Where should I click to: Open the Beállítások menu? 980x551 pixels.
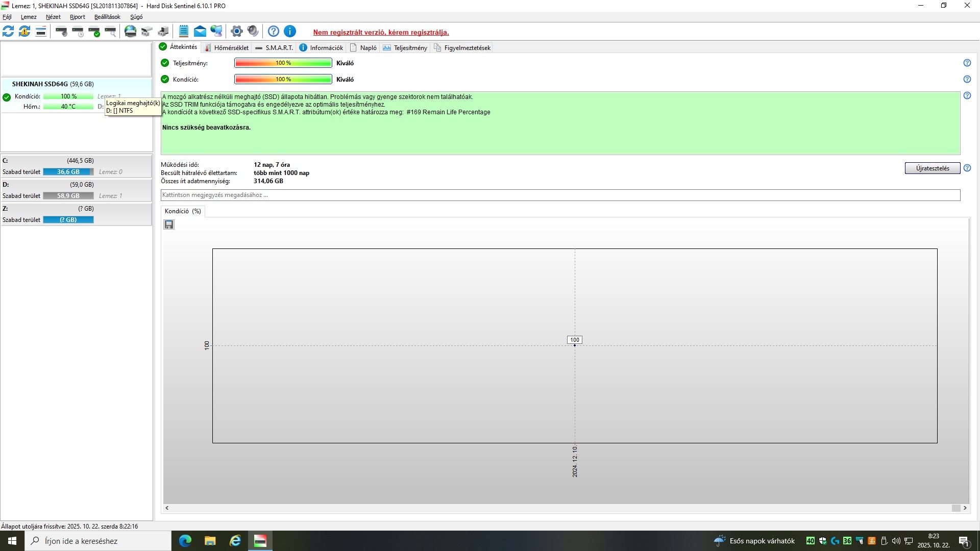point(107,17)
